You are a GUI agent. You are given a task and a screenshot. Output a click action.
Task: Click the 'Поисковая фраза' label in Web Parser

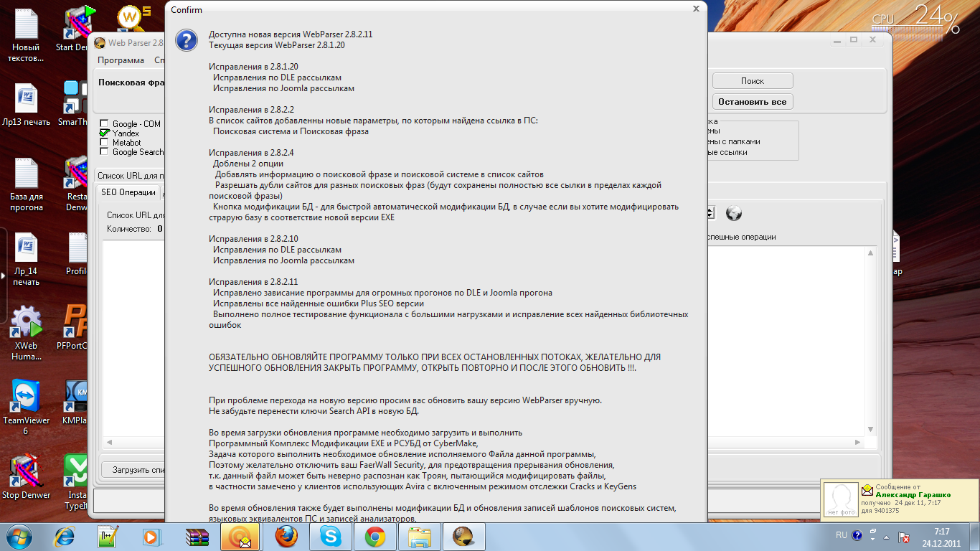(132, 83)
